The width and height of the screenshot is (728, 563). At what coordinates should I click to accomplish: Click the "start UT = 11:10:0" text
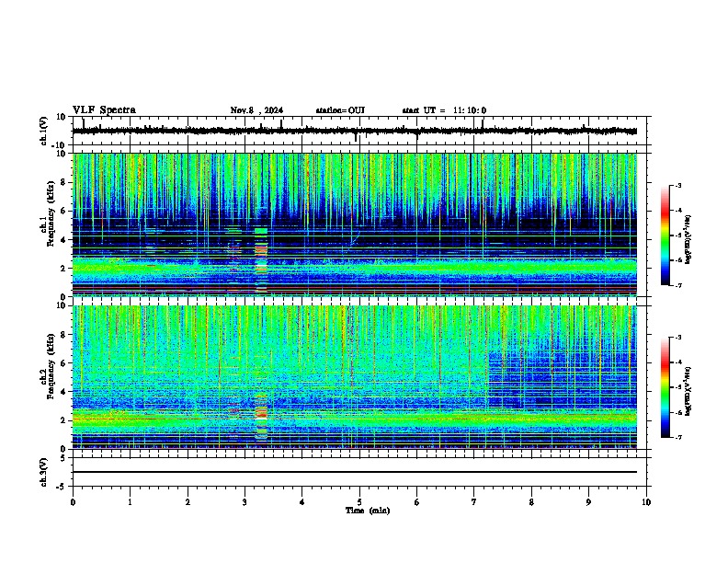(x=444, y=110)
